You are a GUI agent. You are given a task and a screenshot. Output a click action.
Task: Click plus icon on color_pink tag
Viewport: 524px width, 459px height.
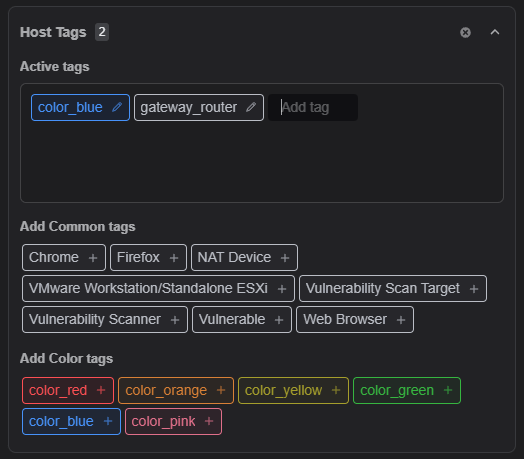point(209,421)
